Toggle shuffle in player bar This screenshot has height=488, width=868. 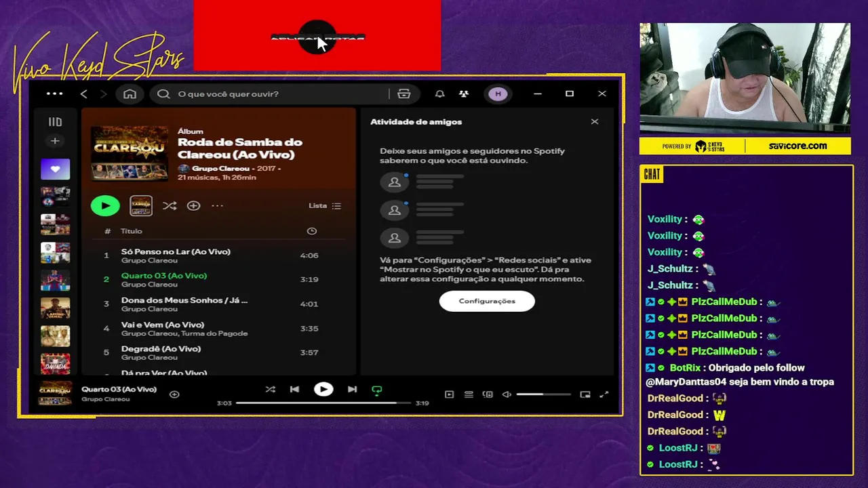[270, 390]
